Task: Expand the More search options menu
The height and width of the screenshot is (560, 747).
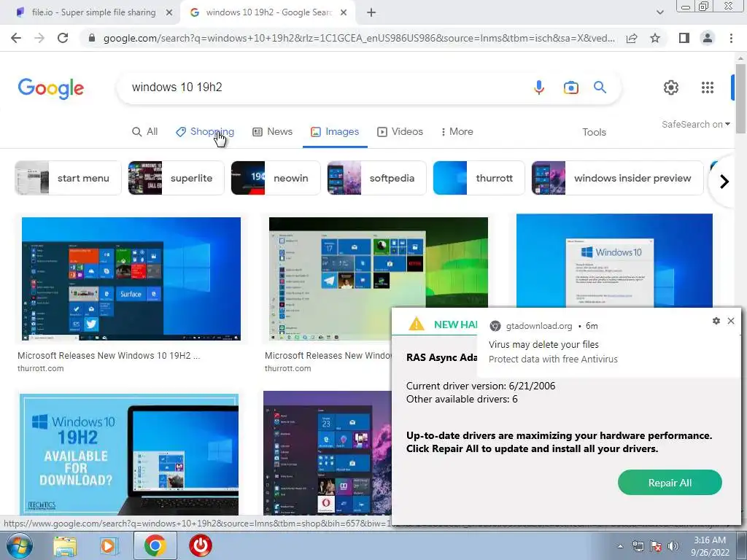Action: 457,131
